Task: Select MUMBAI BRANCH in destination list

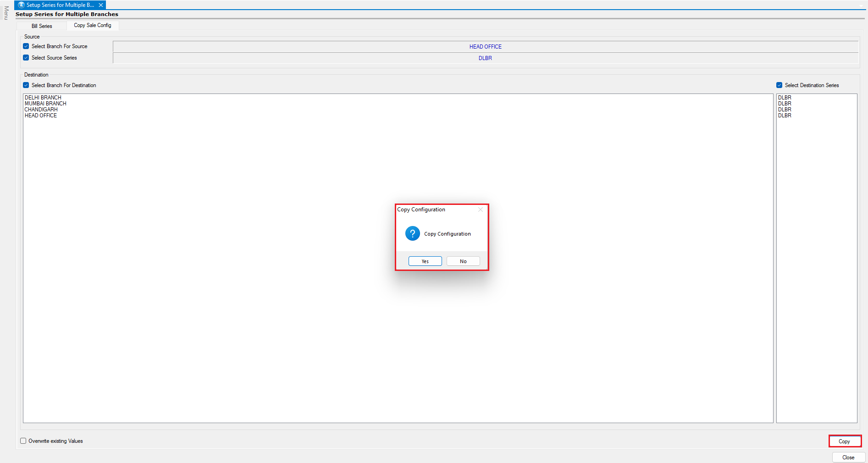Action: [45, 104]
